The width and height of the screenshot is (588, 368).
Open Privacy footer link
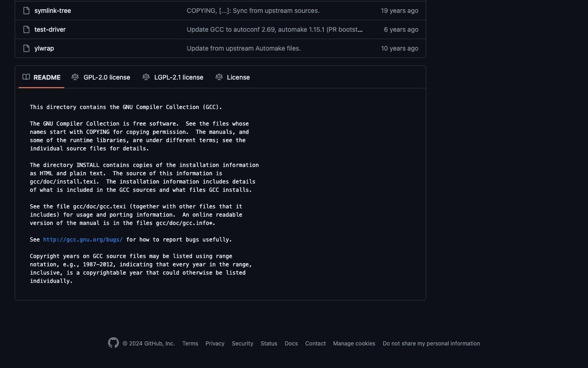tap(215, 344)
